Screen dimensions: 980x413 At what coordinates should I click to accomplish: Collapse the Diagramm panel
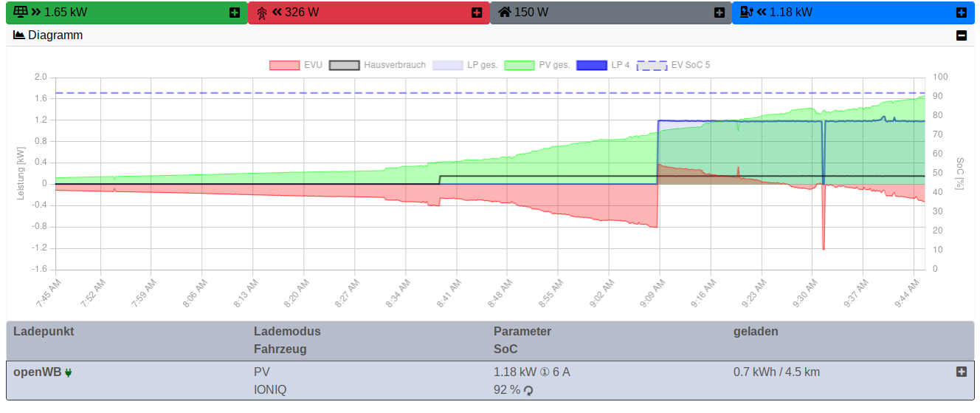[x=961, y=35]
